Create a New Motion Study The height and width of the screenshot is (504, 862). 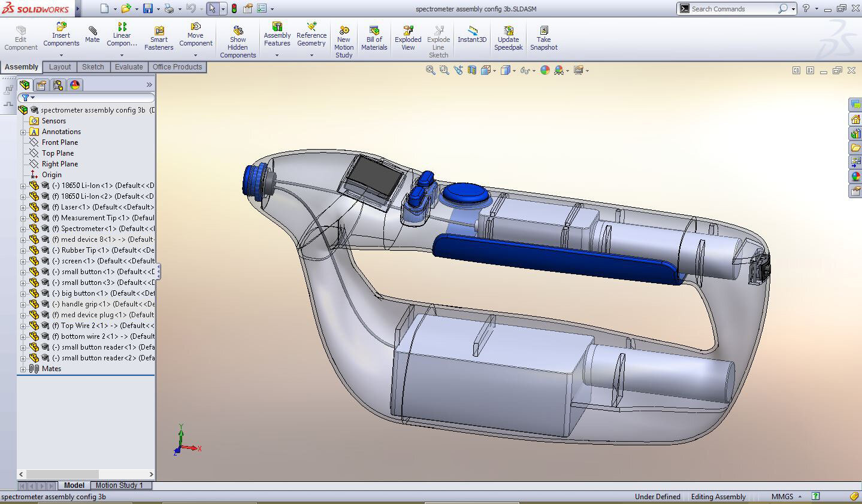(344, 42)
